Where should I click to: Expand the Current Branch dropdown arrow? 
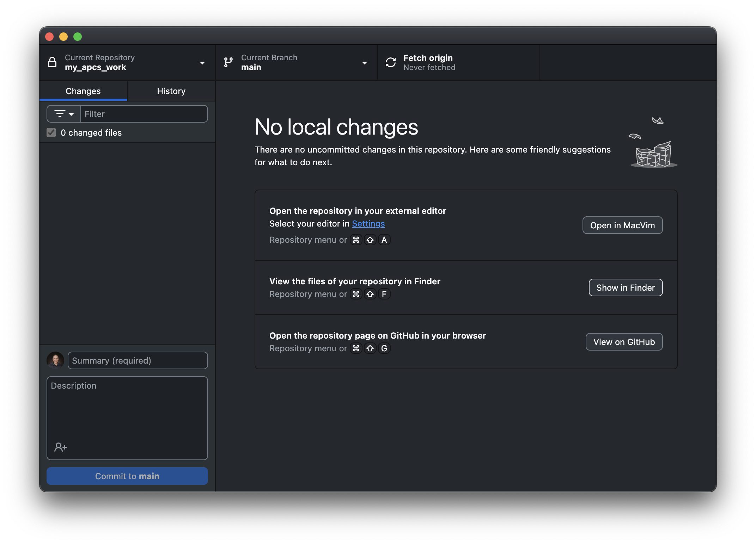[x=365, y=63]
